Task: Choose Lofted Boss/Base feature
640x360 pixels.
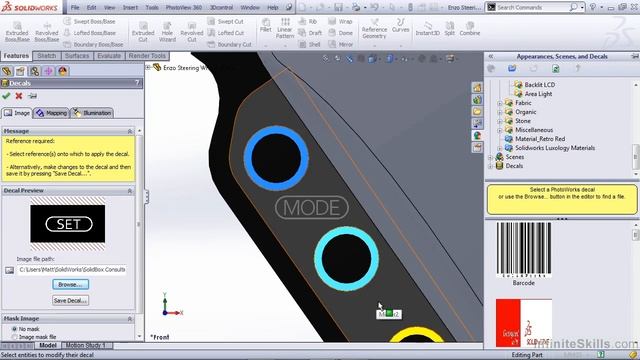Action: pyautogui.click(x=89, y=33)
